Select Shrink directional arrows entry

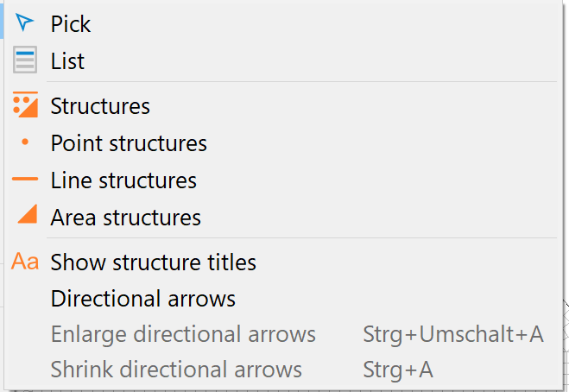[x=176, y=370]
